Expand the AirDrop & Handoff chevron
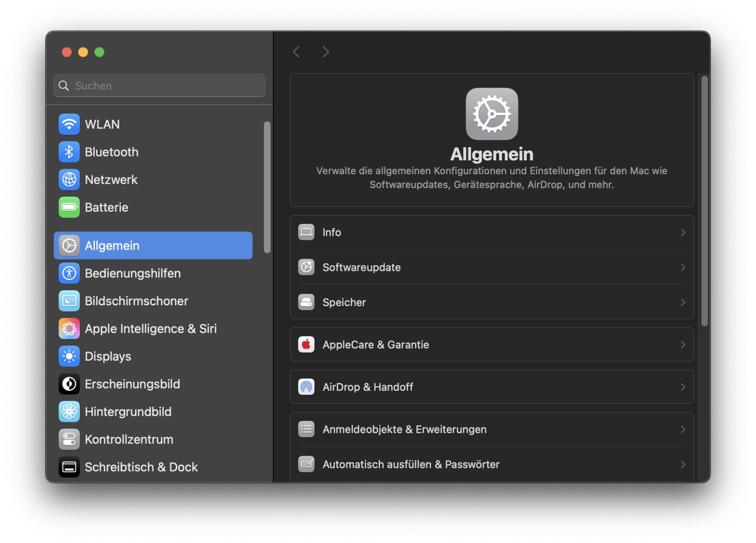Image resolution: width=756 pixels, height=543 pixels. [x=682, y=387]
